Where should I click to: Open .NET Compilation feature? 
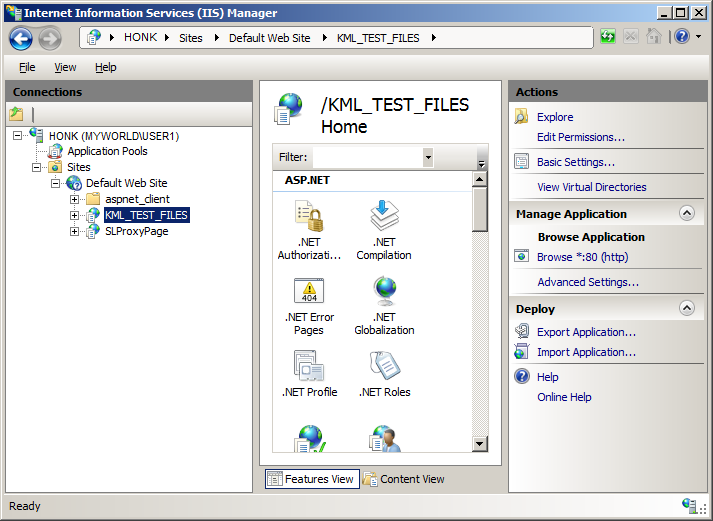[x=384, y=230]
